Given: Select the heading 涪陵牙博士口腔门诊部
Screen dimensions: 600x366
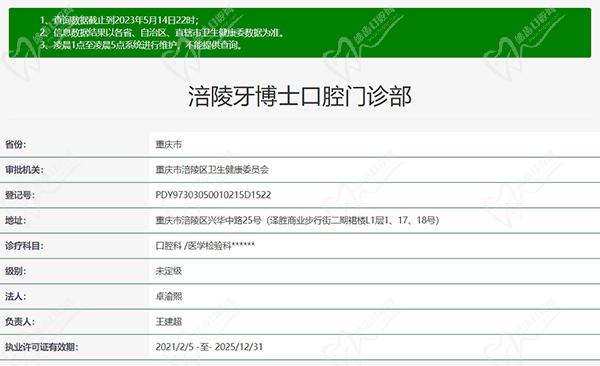Looking at the screenshot, I should point(300,96).
